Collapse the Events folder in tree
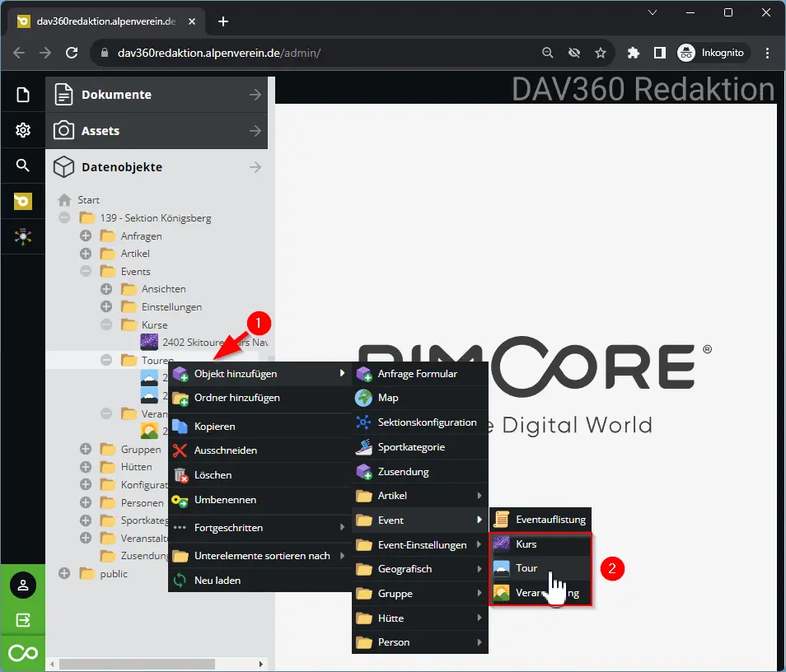Screen dimensions: 786x672 (x=85, y=271)
